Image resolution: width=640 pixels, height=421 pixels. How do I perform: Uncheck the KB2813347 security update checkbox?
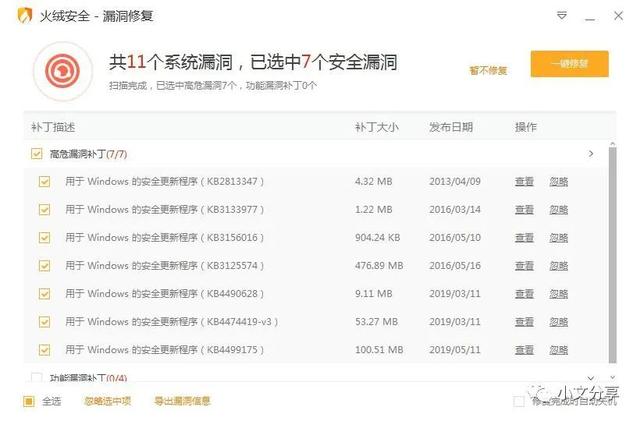(44, 182)
